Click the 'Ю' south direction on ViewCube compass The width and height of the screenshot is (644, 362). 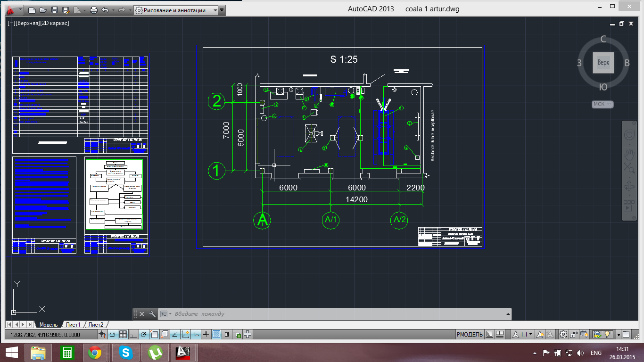(603, 87)
